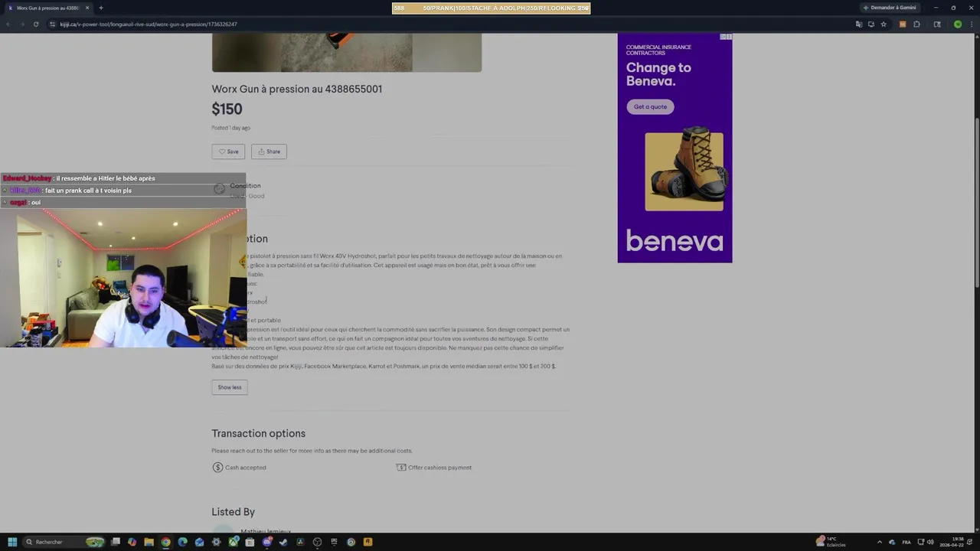980x551 pixels.
Task: Click the Transaction options heading
Action: [x=259, y=434]
